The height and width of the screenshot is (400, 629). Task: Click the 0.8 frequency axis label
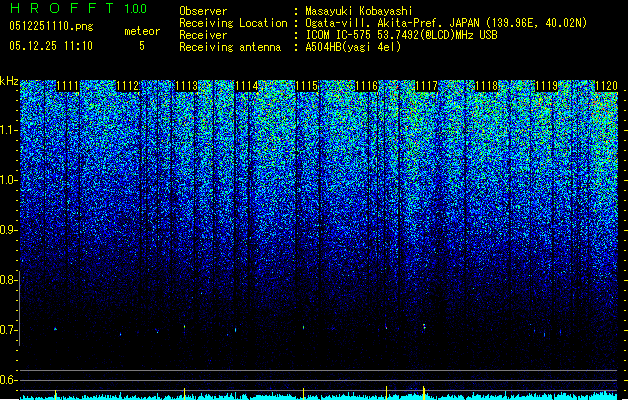[x=9, y=280]
